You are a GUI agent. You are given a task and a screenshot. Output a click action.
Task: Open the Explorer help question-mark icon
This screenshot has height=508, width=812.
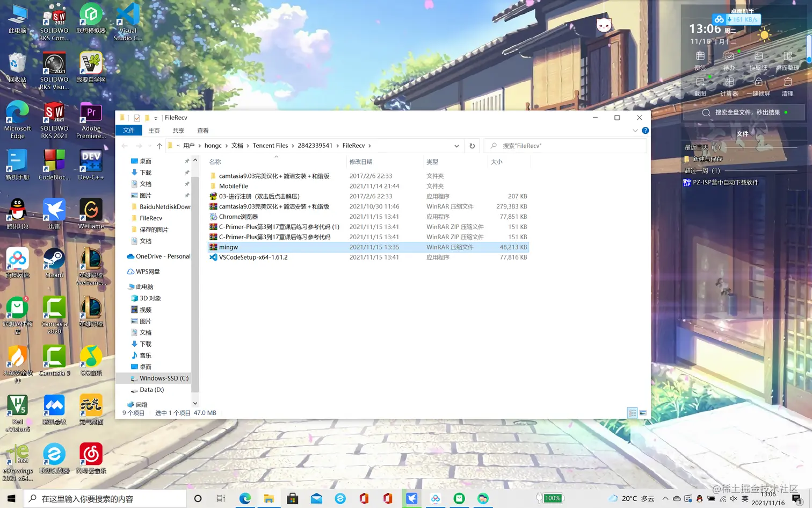coord(646,131)
